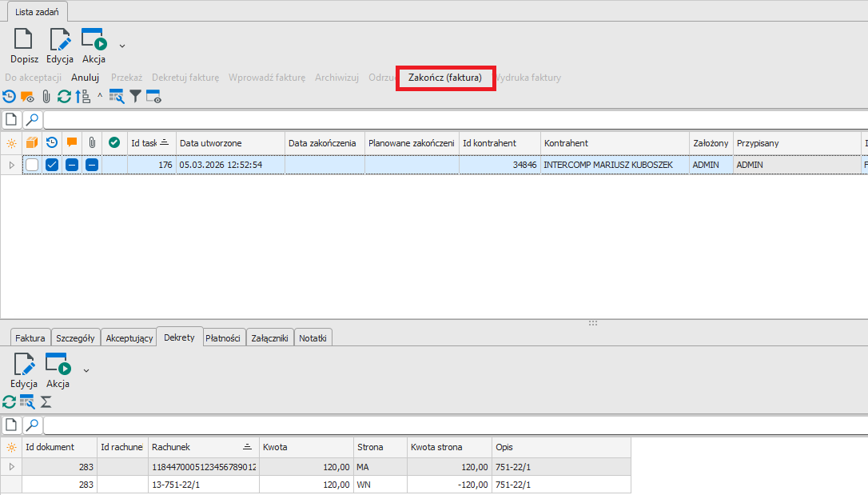Uncheck the checked history checkbox in task row
Viewport: 868px width, 495px height.
click(x=52, y=165)
